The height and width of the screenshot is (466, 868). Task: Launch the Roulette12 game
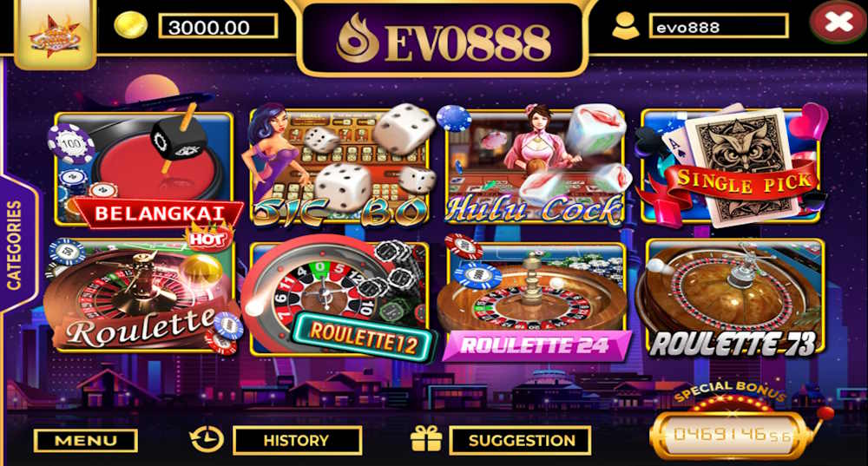point(339,298)
